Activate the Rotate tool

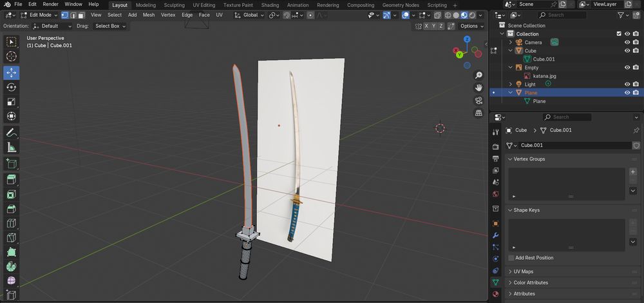tap(12, 87)
